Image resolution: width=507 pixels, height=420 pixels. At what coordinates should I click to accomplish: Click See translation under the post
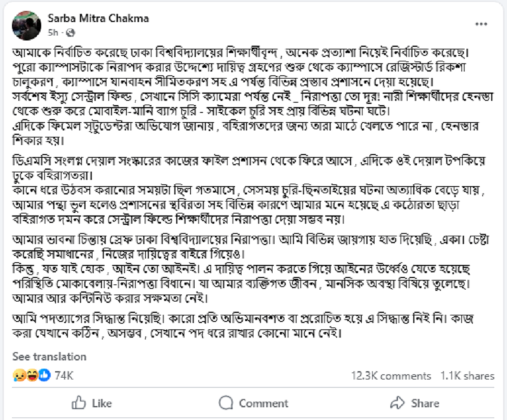pyautogui.click(x=49, y=356)
